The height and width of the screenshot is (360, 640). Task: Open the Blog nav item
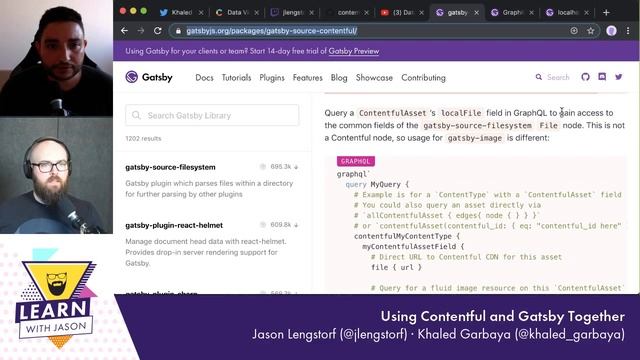[339, 78]
